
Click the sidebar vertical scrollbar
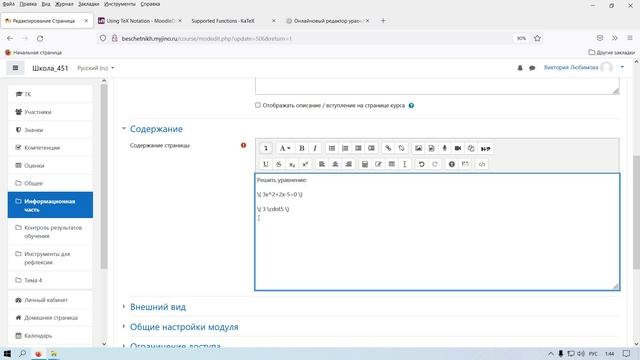104,176
